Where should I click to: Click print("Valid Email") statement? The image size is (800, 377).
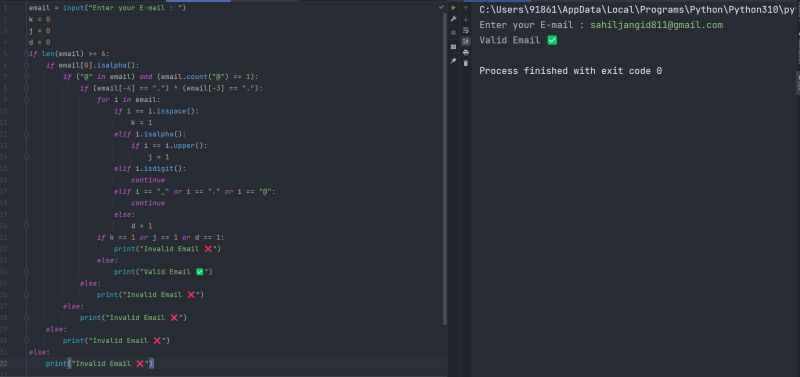[163, 271]
